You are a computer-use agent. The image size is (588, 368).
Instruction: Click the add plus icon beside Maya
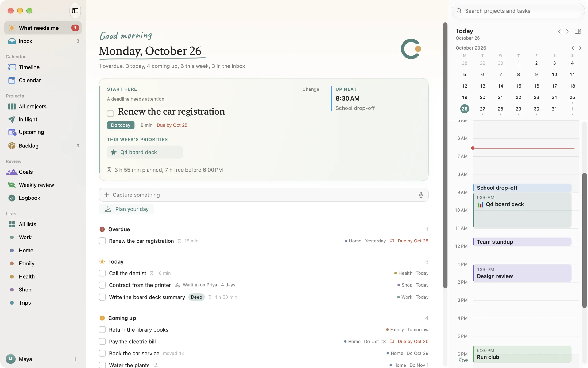(x=75, y=359)
